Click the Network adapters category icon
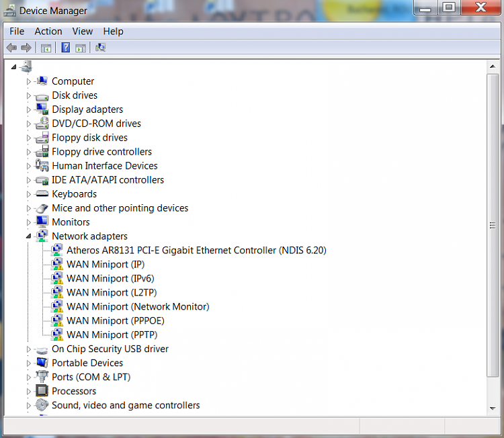 pyautogui.click(x=42, y=236)
